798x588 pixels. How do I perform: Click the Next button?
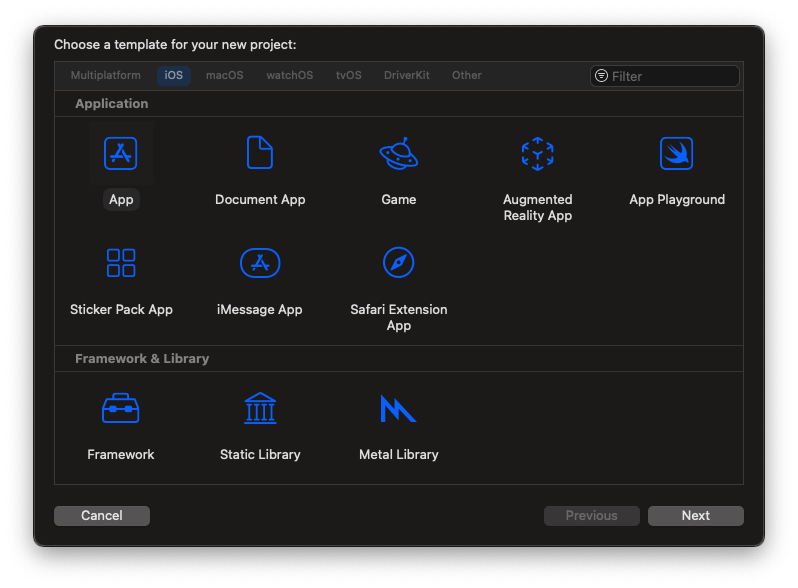tap(696, 516)
